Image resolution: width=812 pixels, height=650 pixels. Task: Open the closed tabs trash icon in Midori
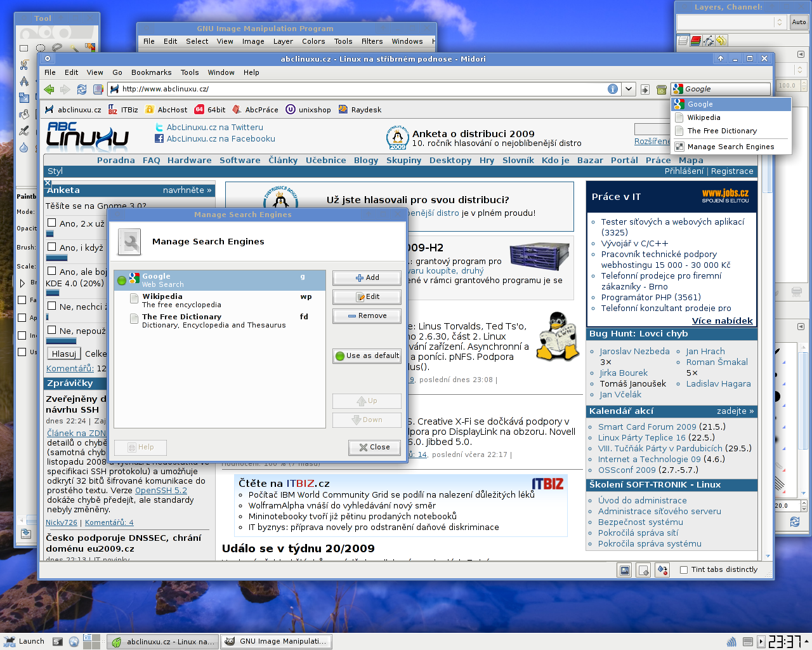[x=661, y=89]
